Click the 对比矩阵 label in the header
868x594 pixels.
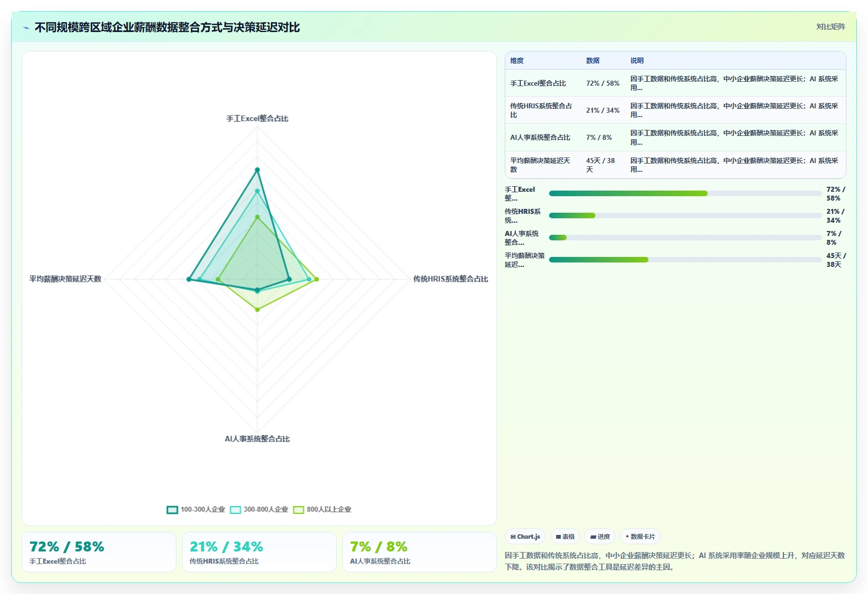point(831,27)
